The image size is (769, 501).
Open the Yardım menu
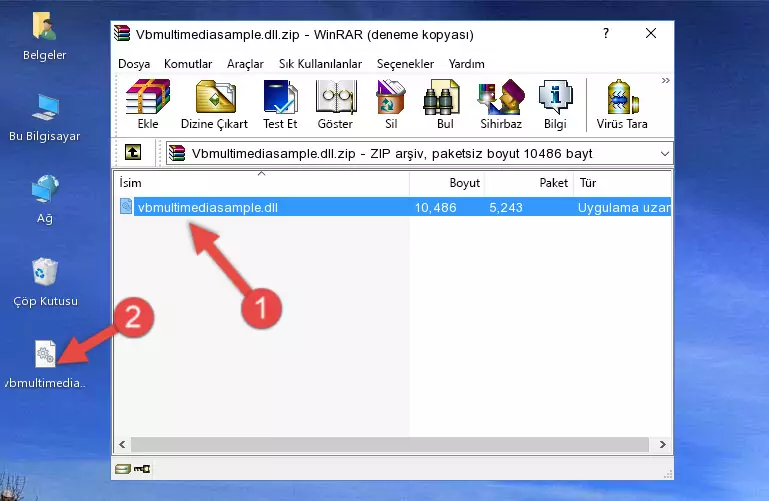click(x=466, y=64)
